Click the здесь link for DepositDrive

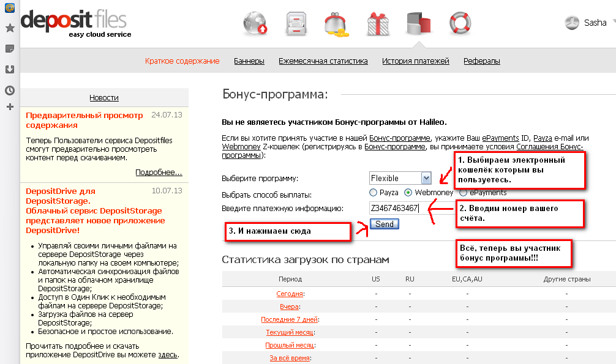pyautogui.click(x=168, y=355)
